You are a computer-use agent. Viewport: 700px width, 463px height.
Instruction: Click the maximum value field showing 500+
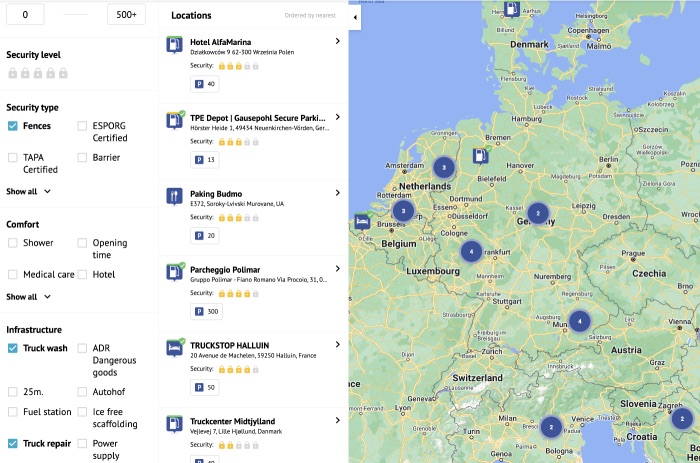(126, 14)
